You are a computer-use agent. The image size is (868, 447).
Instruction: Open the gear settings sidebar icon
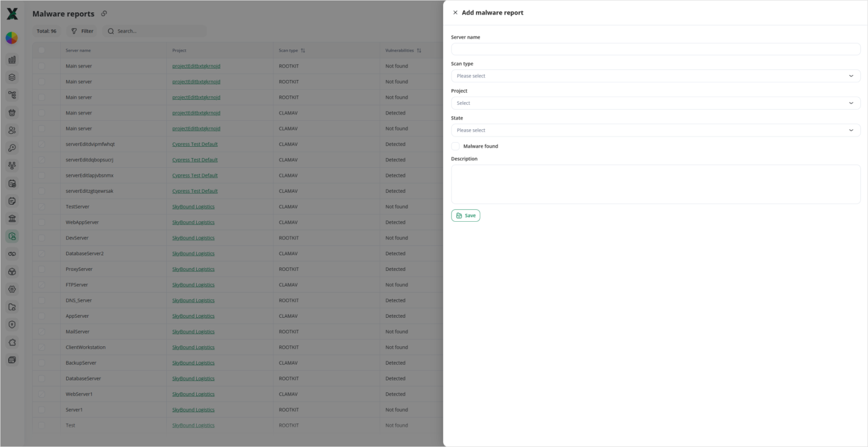(x=12, y=289)
